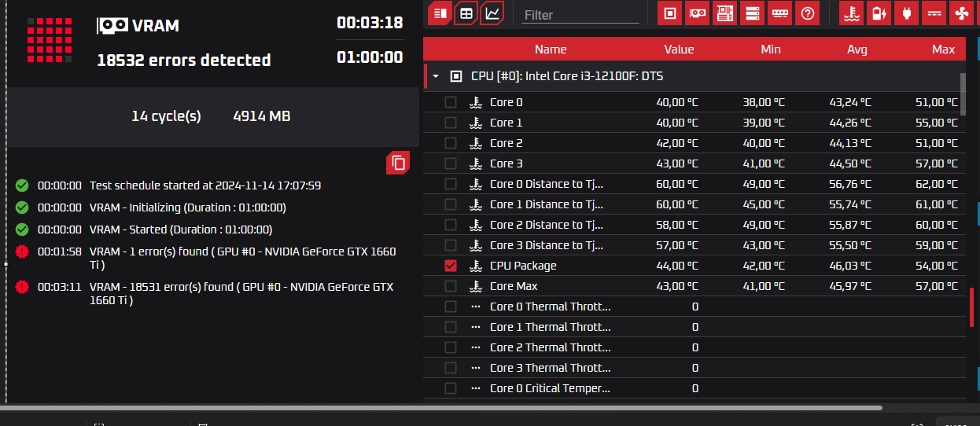This screenshot has width=980, height=426.
Task: Show power sensors using plug icon
Action: pos(907,13)
